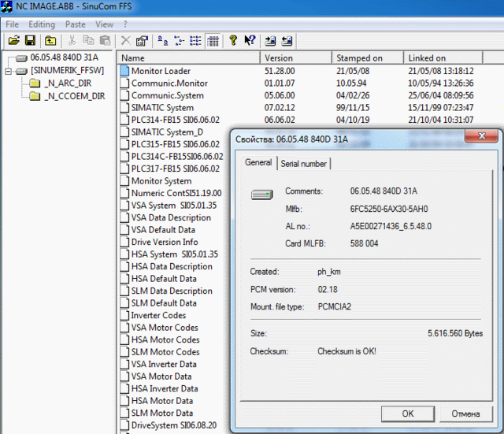Select the Monitor System entry
The image size is (504, 434).
(x=161, y=181)
